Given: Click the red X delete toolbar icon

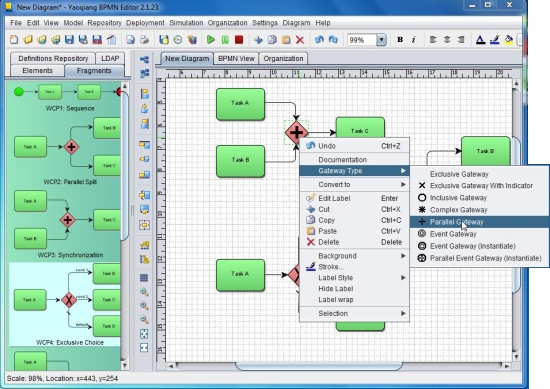Looking at the screenshot, I should pos(300,40).
